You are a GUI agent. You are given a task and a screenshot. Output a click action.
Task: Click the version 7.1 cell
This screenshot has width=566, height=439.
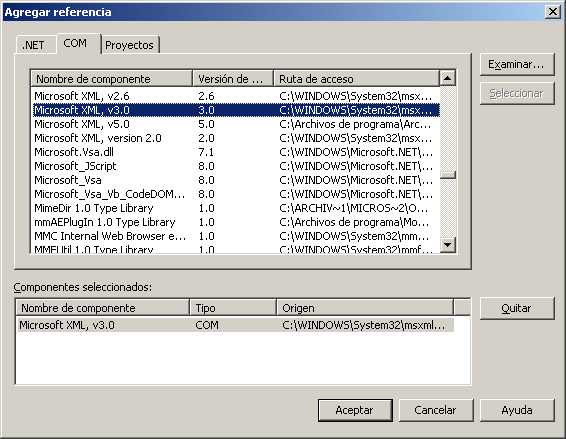(x=206, y=152)
